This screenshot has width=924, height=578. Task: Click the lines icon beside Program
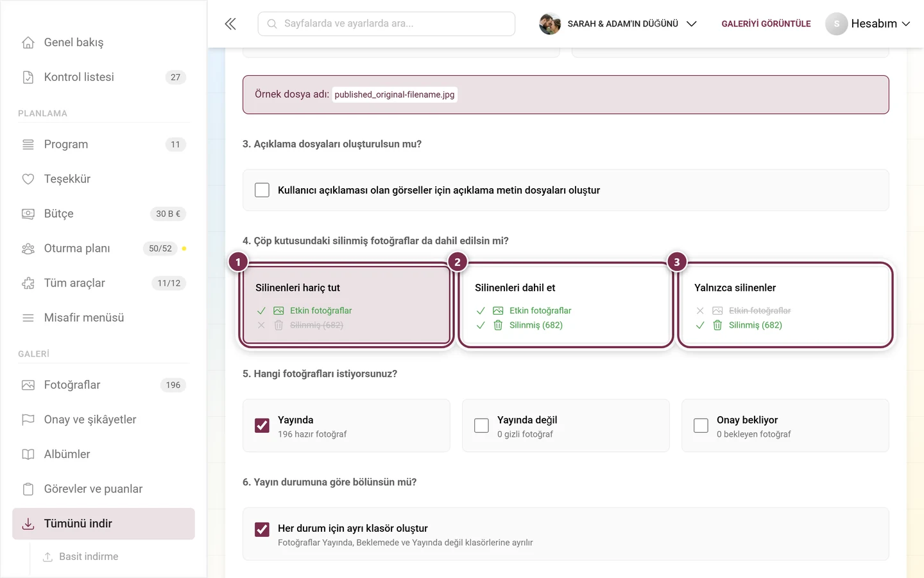pyautogui.click(x=28, y=144)
